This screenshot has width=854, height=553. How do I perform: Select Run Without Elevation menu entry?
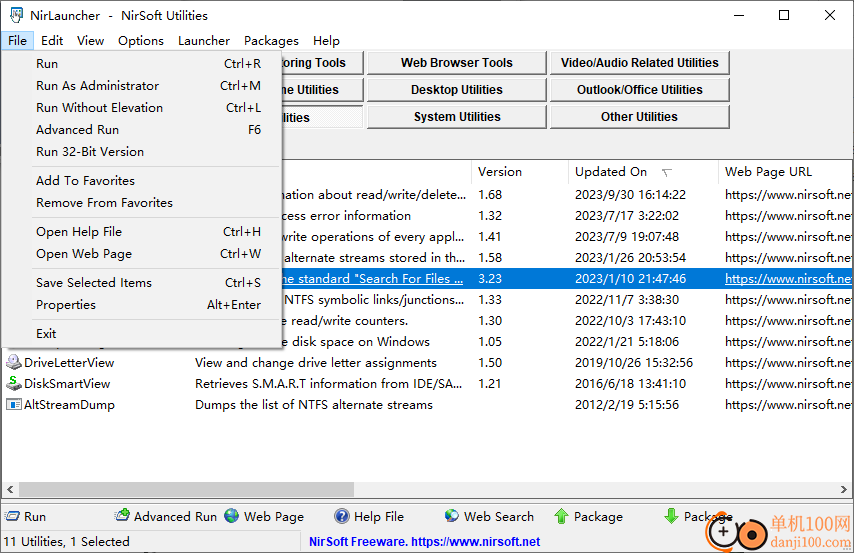142,108
